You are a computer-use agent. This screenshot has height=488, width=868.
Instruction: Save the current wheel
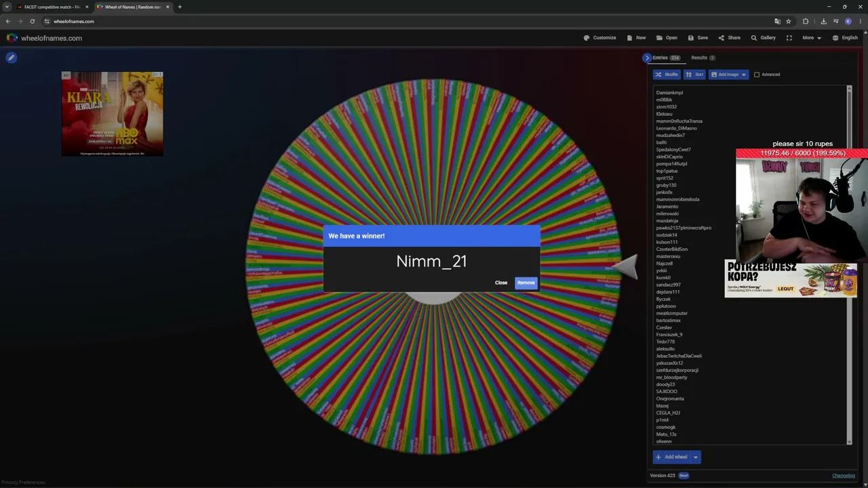tap(698, 38)
